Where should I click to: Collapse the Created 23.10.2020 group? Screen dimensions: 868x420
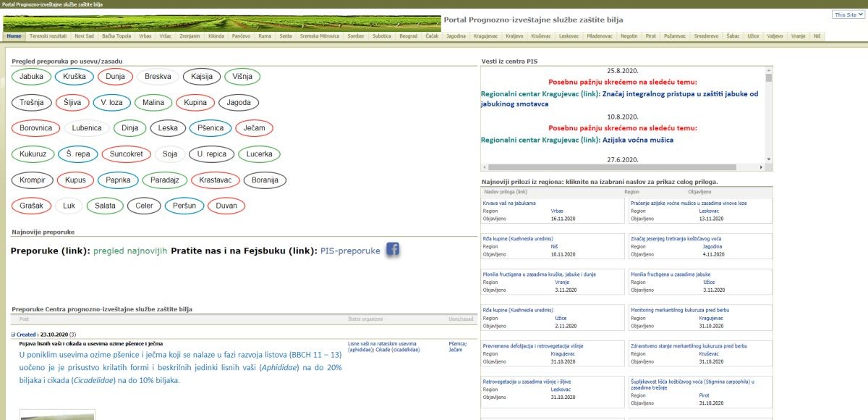tap(14, 335)
